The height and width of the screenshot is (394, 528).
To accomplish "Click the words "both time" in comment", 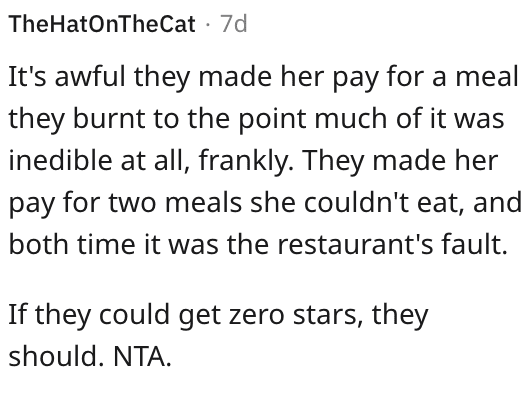I will [72, 244].
